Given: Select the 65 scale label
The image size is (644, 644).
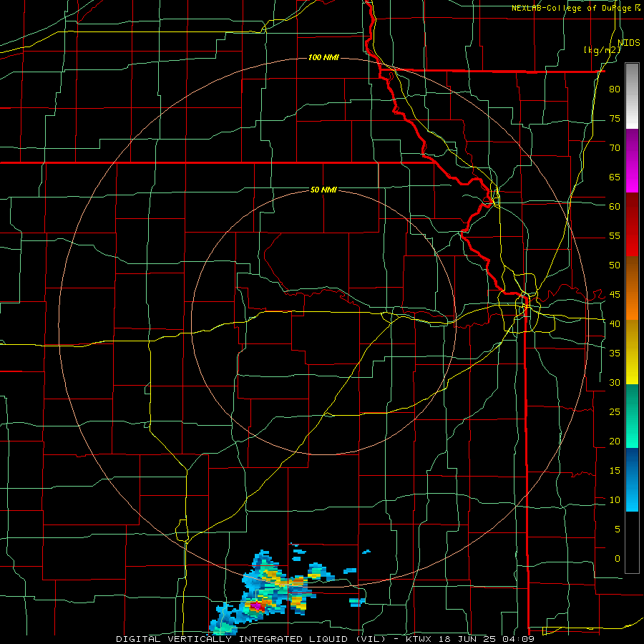Looking at the screenshot, I should [615, 177].
